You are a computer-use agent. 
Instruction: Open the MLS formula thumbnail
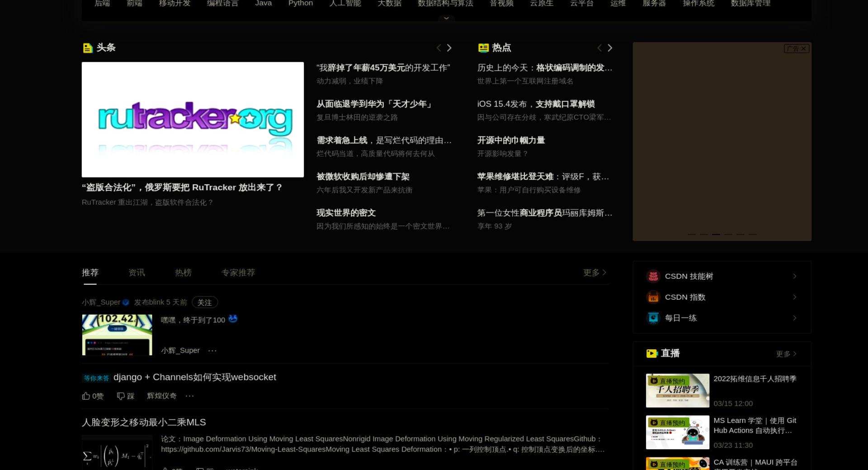coord(117,452)
